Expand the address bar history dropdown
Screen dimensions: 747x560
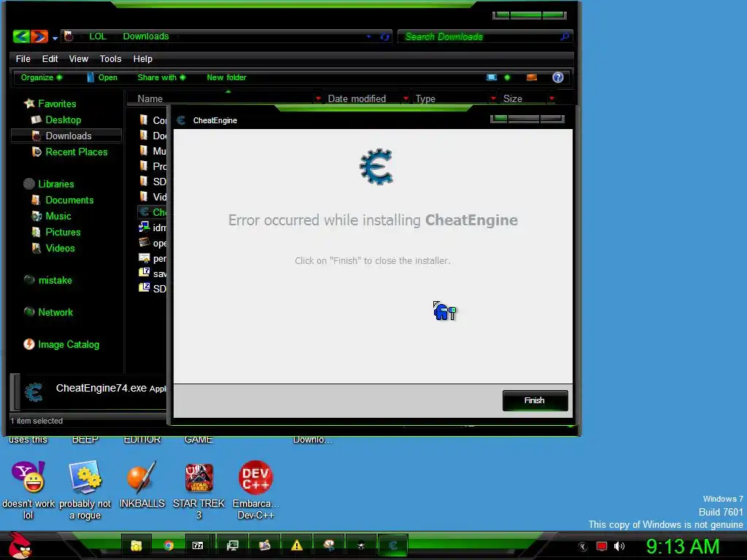click(368, 36)
